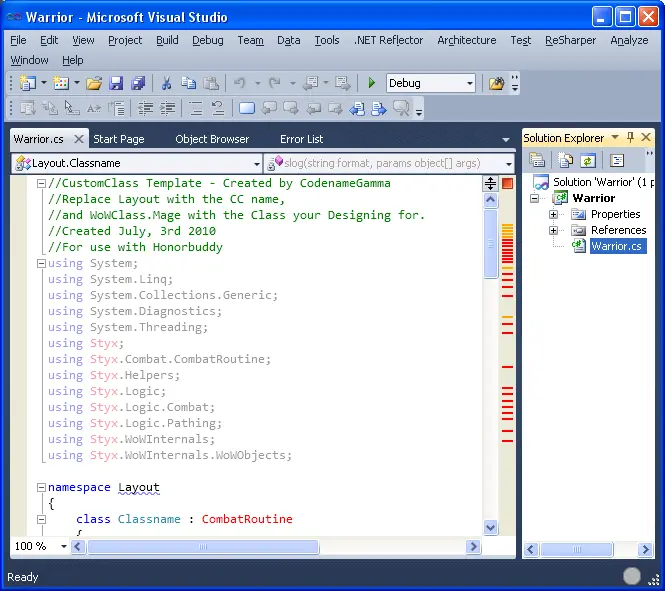Open the File menu
665x591 pixels.
point(18,40)
